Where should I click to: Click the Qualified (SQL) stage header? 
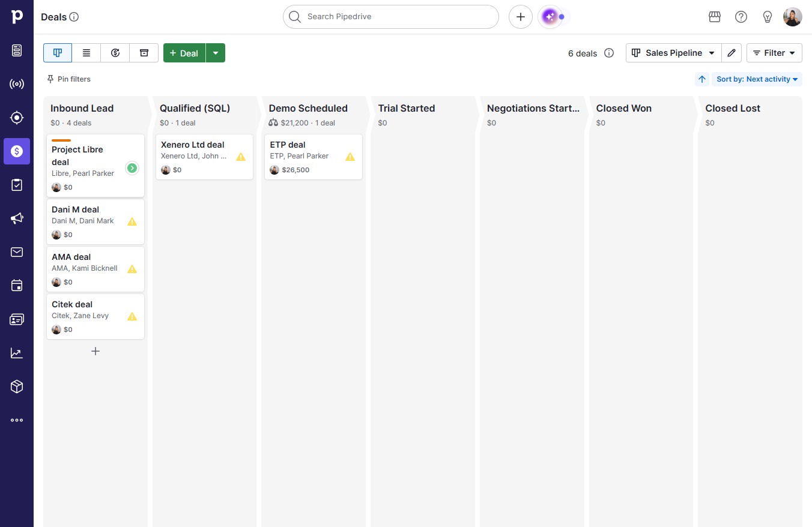coord(195,108)
